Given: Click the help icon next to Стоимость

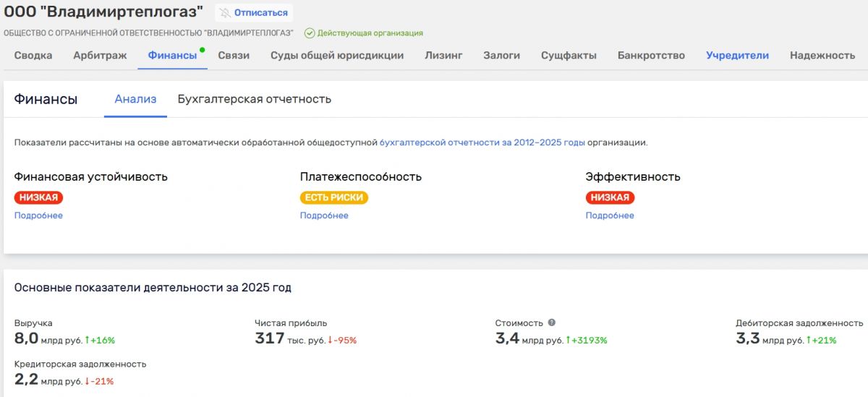Looking at the screenshot, I should pyautogui.click(x=552, y=323).
